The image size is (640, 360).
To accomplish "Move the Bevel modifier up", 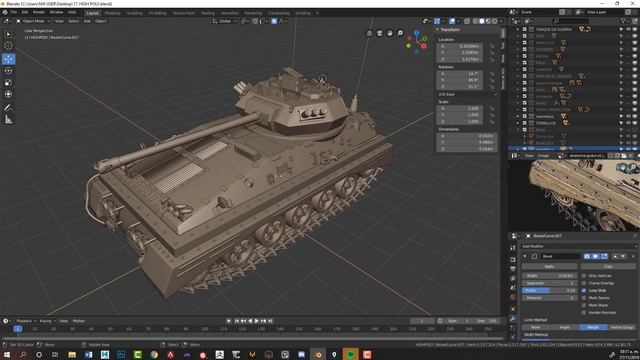I will point(616,256).
